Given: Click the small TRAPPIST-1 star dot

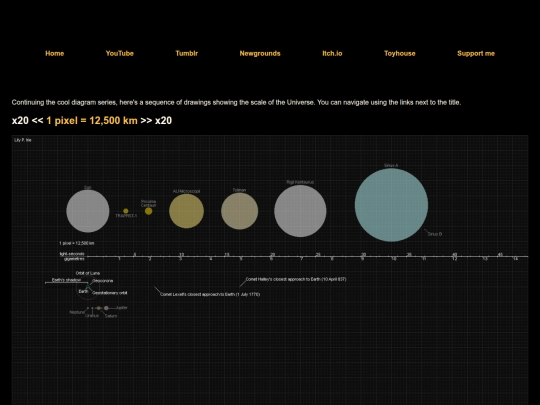Looking at the screenshot, I should [126, 211].
